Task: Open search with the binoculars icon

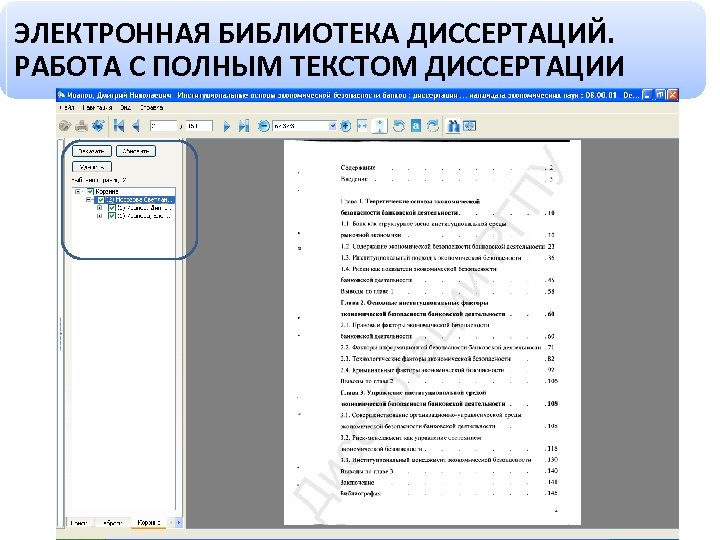Action: coord(453,126)
